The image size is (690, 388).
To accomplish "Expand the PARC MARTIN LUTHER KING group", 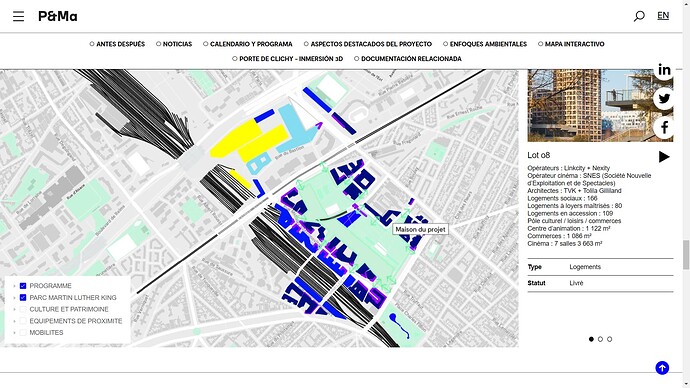I will coord(15,298).
